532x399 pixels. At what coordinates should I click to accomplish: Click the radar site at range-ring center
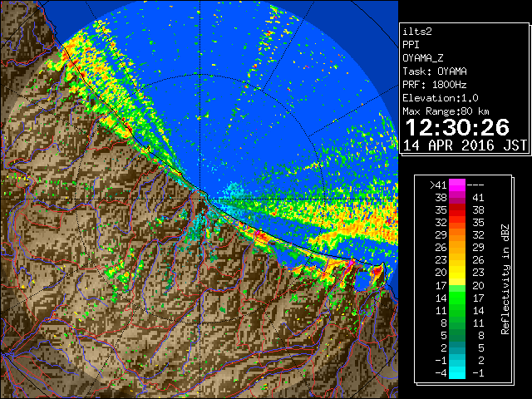tap(199, 199)
